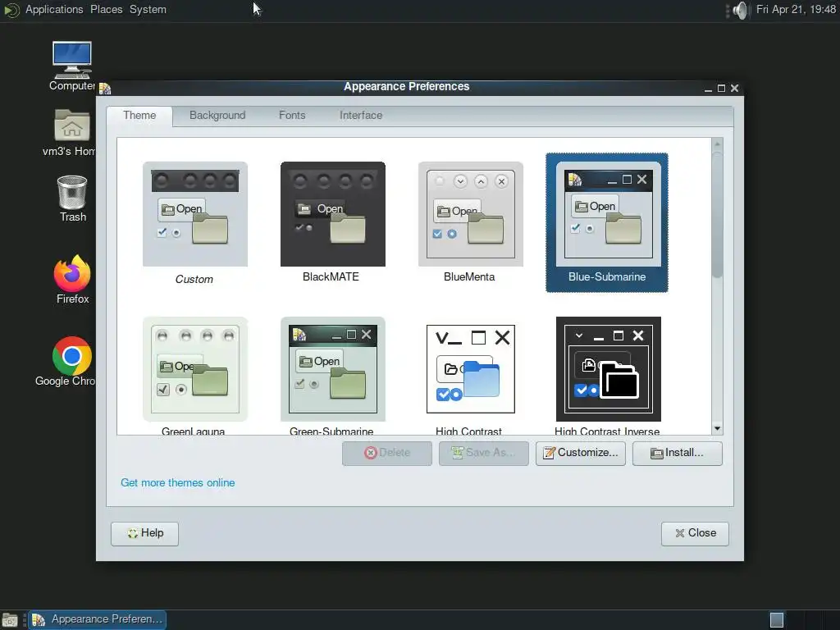
Task: Open the Applications menu
Action: [x=54, y=10]
